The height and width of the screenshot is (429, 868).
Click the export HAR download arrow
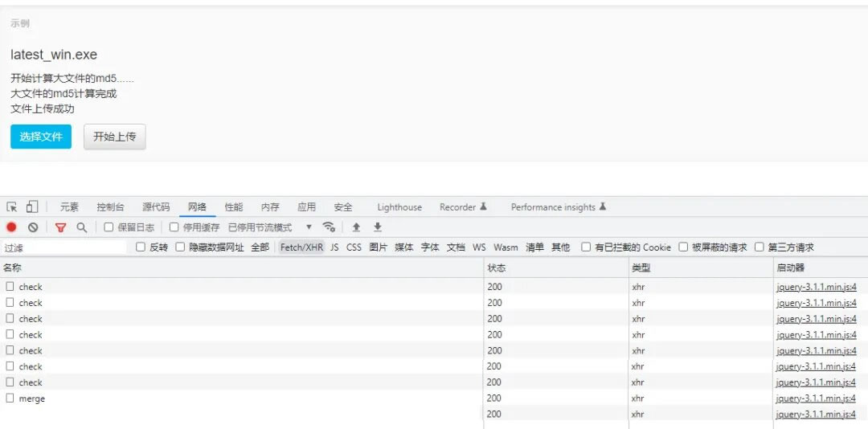click(x=377, y=227)
